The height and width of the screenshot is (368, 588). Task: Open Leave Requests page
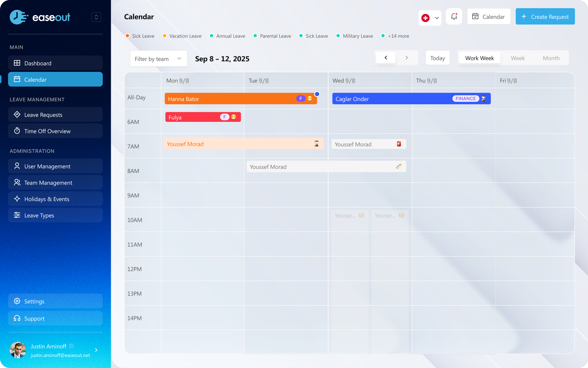coord(55,115)
